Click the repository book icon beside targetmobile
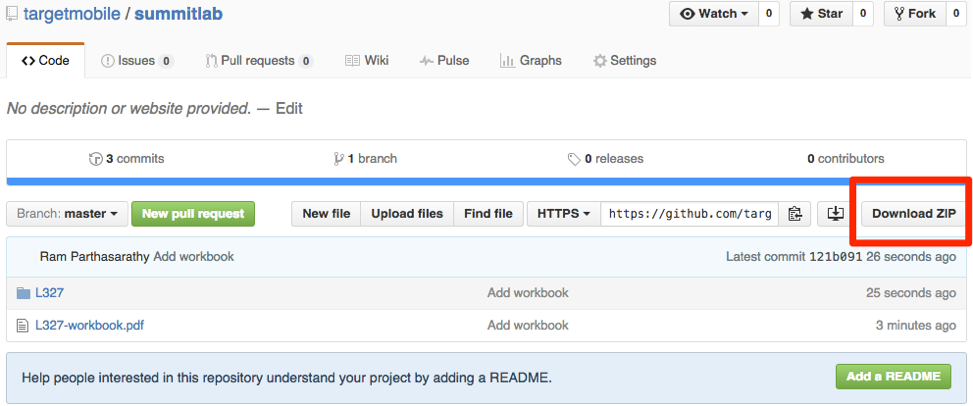 (x=12, y=14)
